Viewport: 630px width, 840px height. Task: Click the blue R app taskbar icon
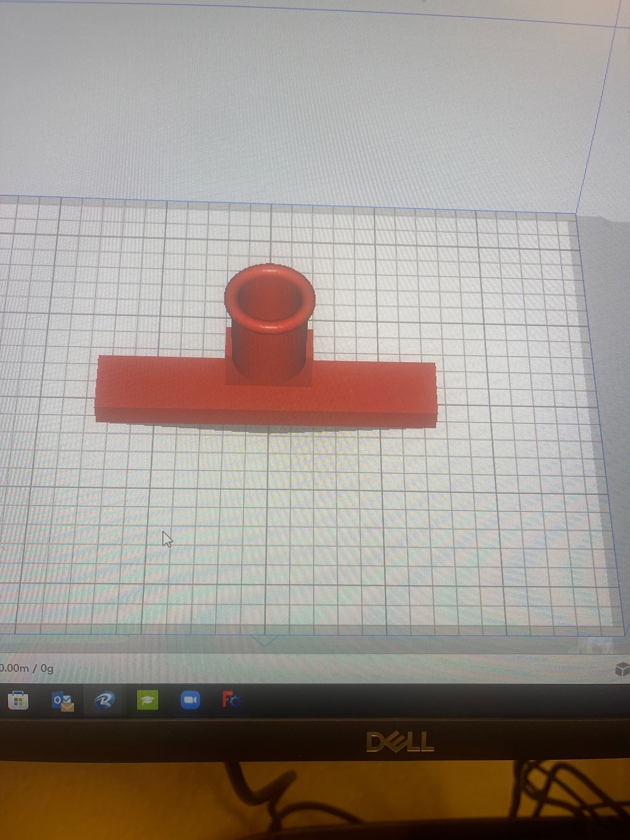(x=104, y=701)
